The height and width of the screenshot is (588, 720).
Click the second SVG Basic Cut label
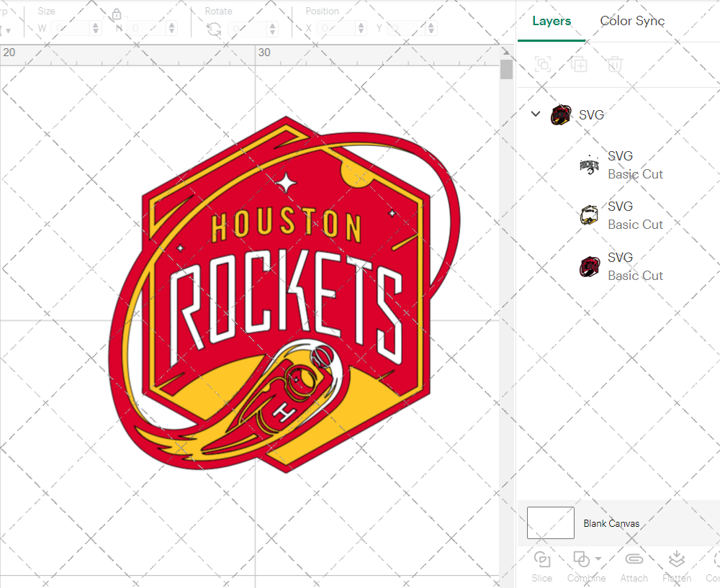(x=636, y=216)
